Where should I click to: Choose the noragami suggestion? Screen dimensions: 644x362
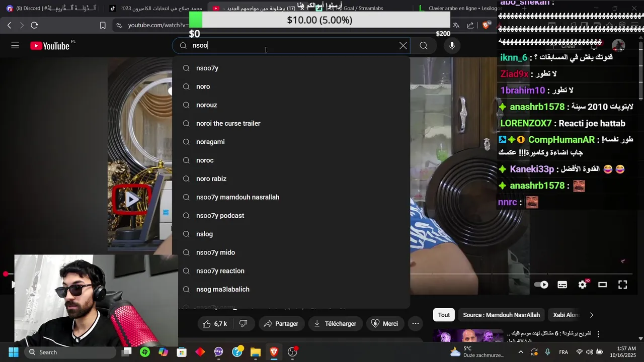point(291,142)
